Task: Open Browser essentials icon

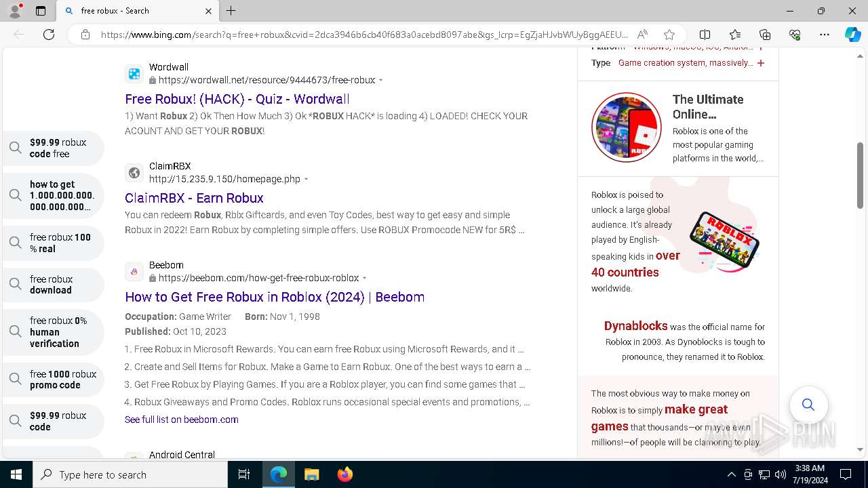Action: tap(795, 35)
